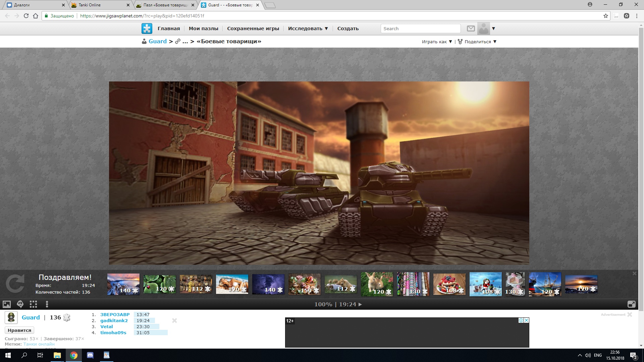Click the Нравится like button

19,330
